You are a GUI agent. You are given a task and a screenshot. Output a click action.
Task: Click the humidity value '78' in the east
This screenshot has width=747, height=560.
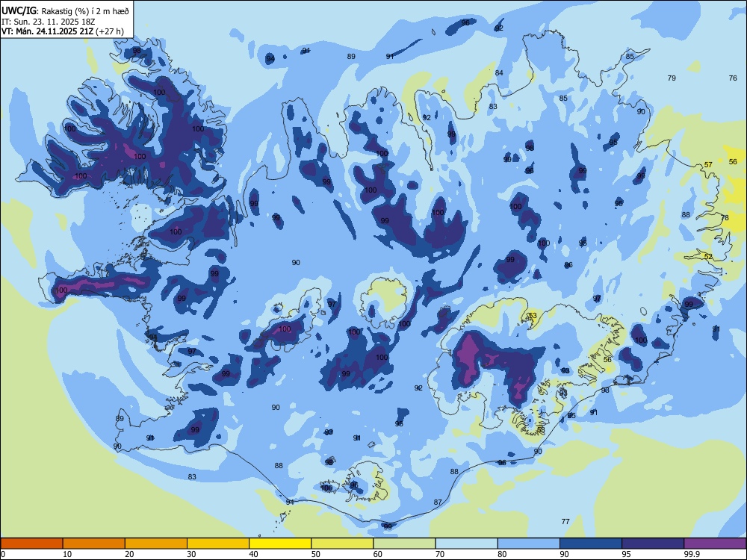coord(725,217)
